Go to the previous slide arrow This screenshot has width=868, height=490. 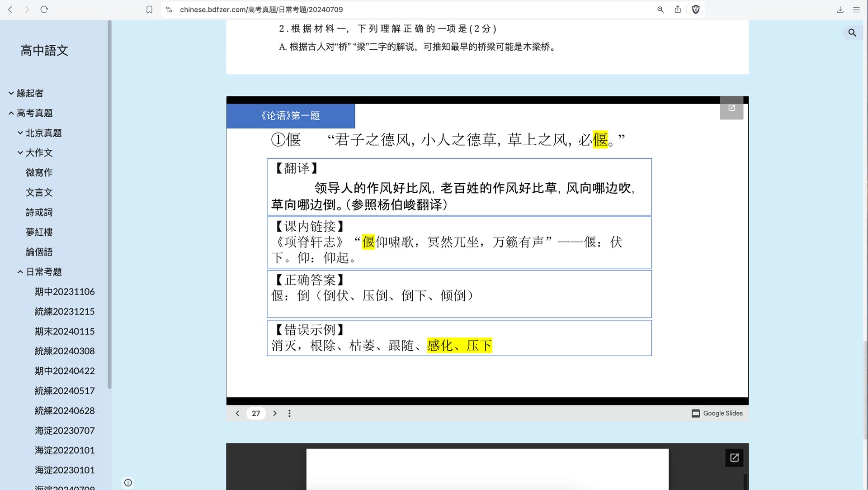[x=237, y=413]
